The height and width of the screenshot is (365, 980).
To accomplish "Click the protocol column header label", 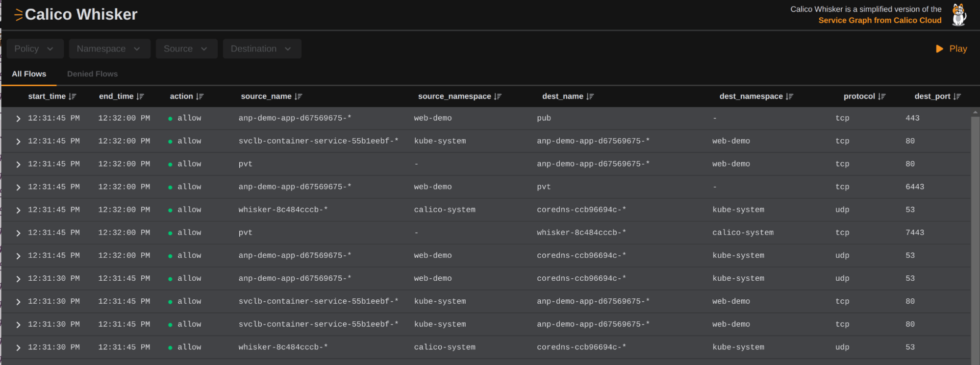I will point(859,97).
